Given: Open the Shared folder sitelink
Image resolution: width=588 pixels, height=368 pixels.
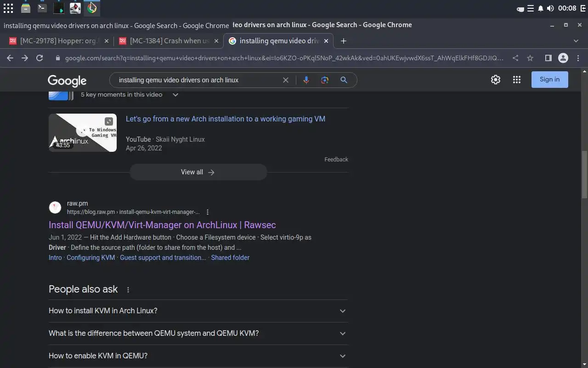Looking at the screenshot, I should tap(230, 258).
